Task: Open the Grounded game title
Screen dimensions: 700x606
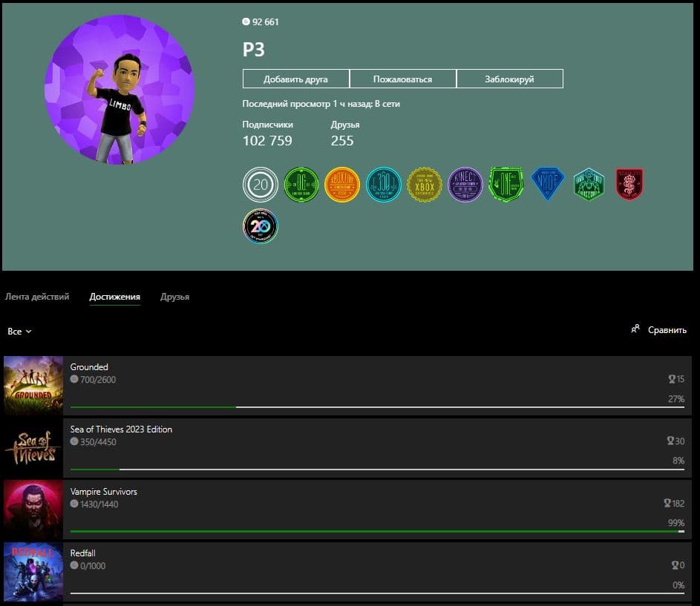Action: click(x=89, y=367)
